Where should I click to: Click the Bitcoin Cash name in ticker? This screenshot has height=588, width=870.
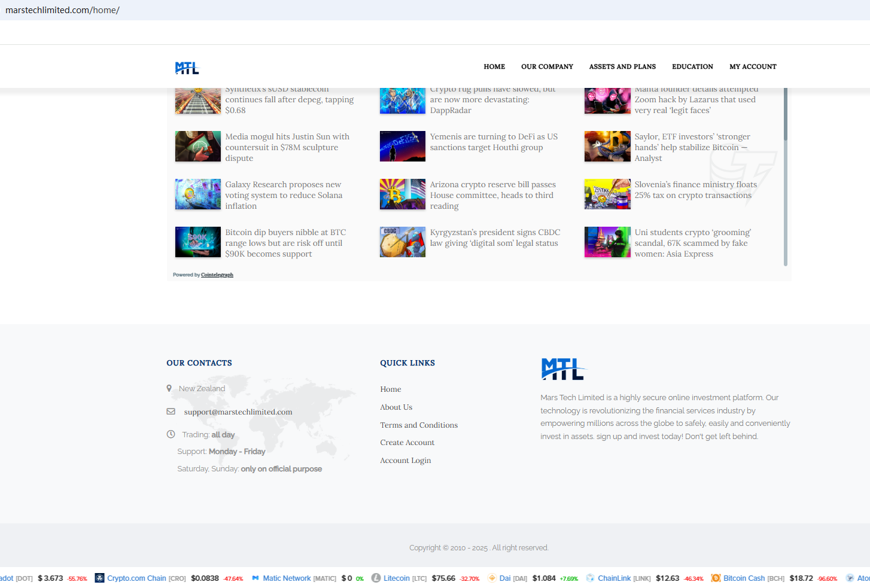click(x=744, y=578)
